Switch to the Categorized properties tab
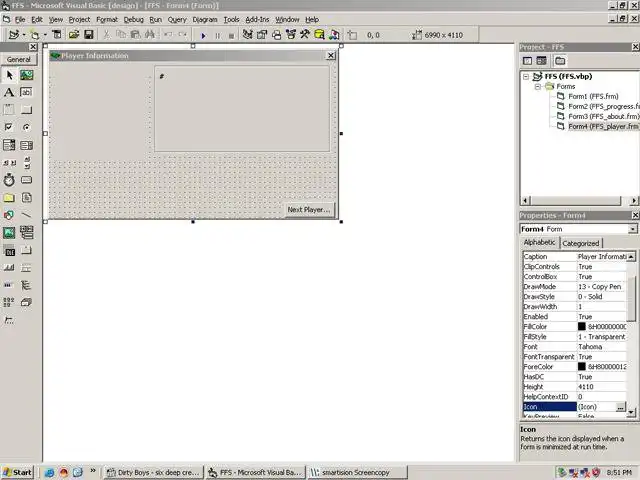The image size is (640, 480). [581, 243]
